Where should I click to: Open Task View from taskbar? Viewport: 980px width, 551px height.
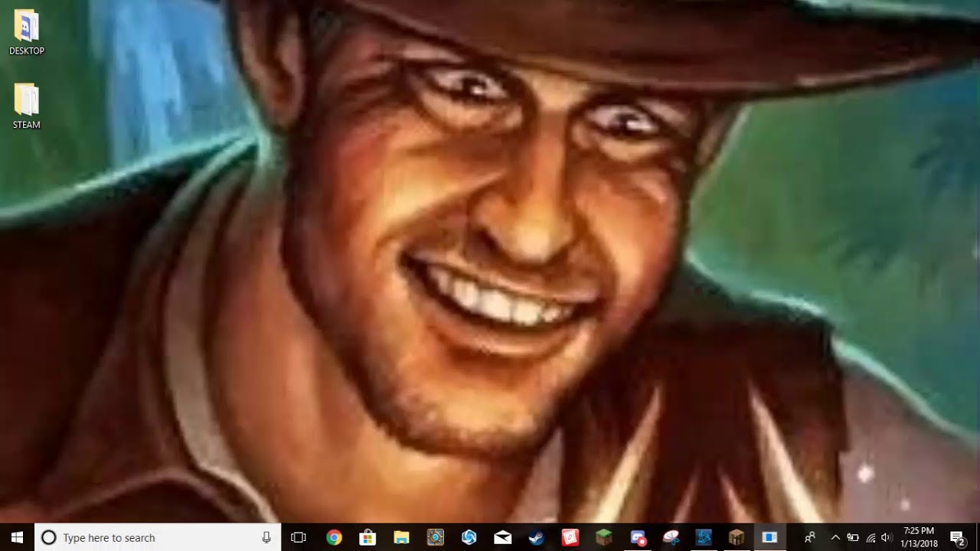tap(299, 537)
